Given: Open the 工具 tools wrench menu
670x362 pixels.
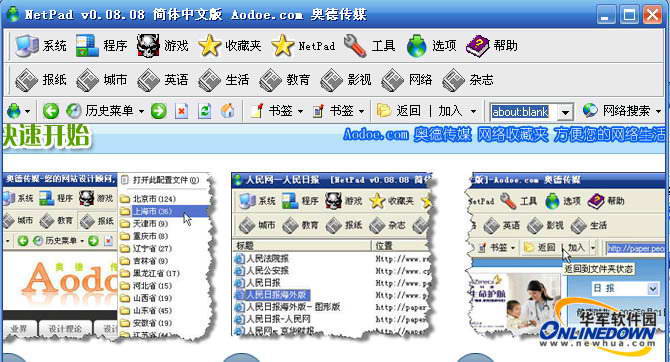Looking at the screenshot, I should point(369,46).
